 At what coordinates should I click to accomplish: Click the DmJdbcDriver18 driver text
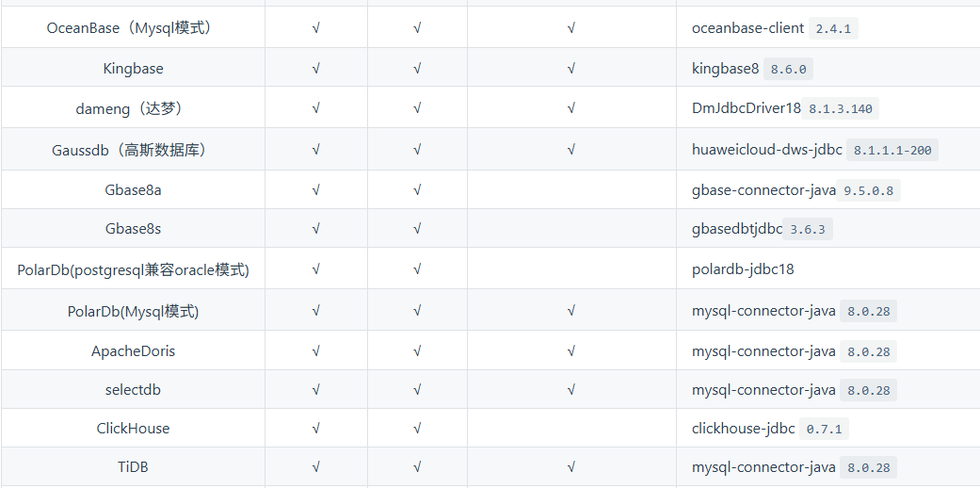[746, 108]
